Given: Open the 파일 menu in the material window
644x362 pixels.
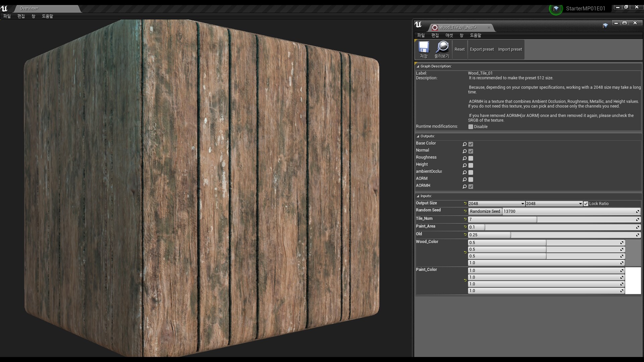Looking at the screenshot, I should 421,35.
